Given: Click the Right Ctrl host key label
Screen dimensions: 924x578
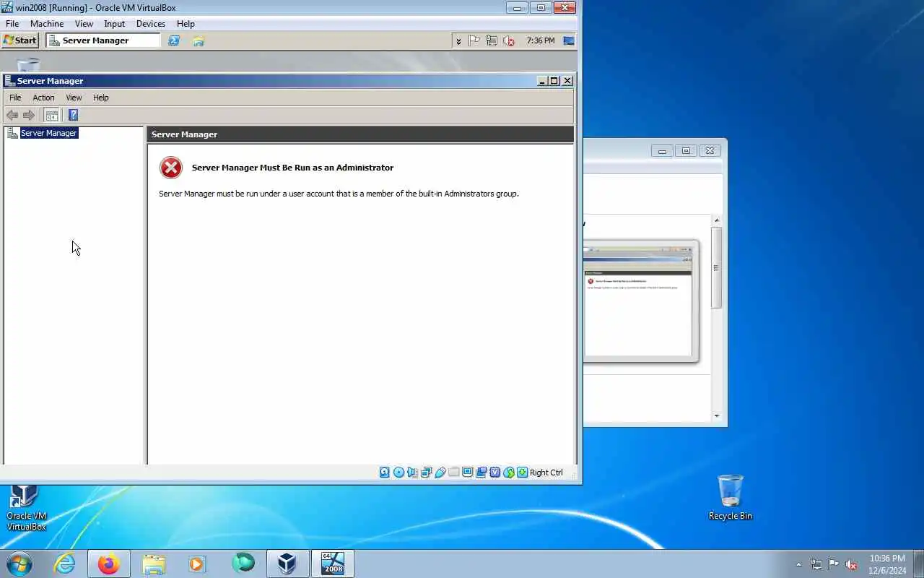Looking at the screenshot, I should click(546, 473).
